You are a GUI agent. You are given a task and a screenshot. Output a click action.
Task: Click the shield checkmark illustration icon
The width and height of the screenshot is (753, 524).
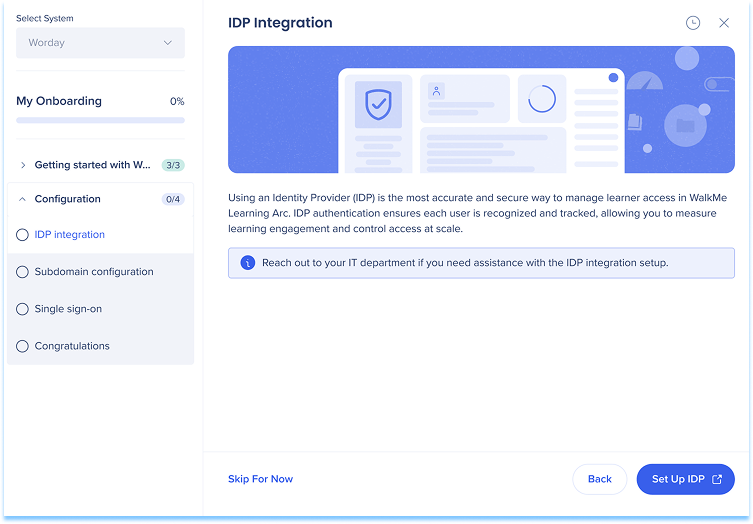click(x=378, y=103)
